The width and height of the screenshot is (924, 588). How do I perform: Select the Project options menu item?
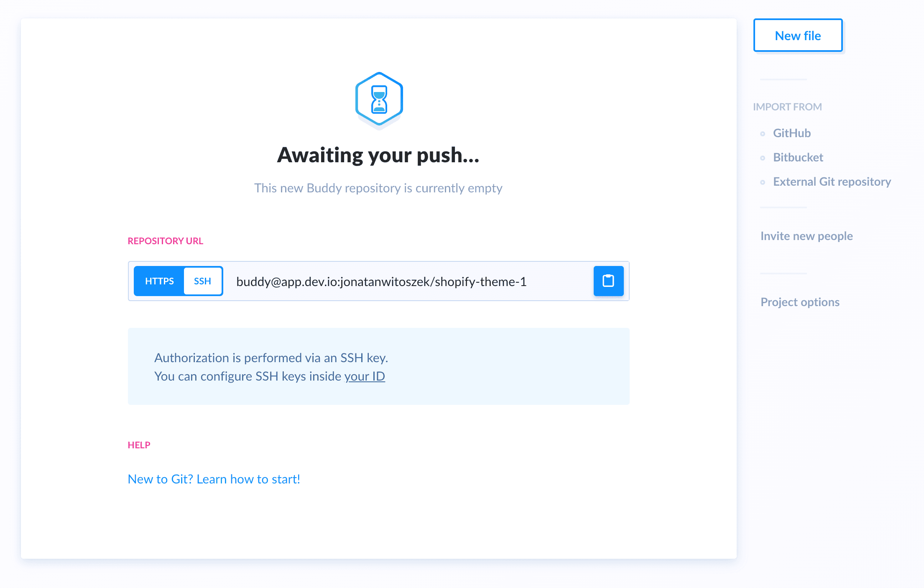(800, 301)
